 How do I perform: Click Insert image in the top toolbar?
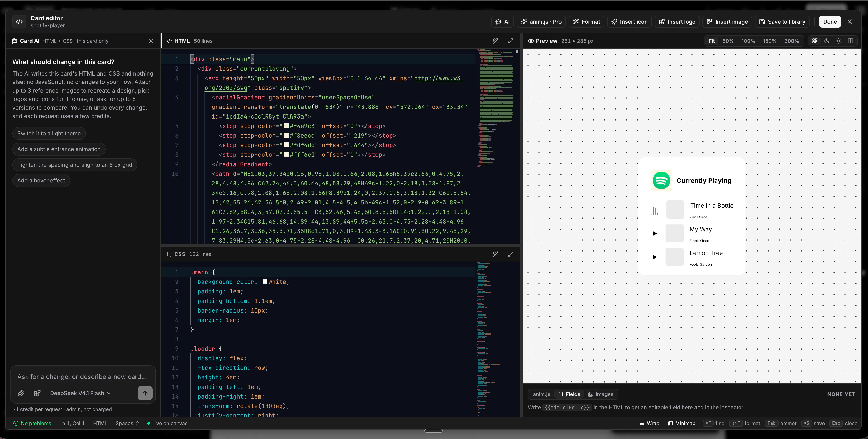pos(727,22)
